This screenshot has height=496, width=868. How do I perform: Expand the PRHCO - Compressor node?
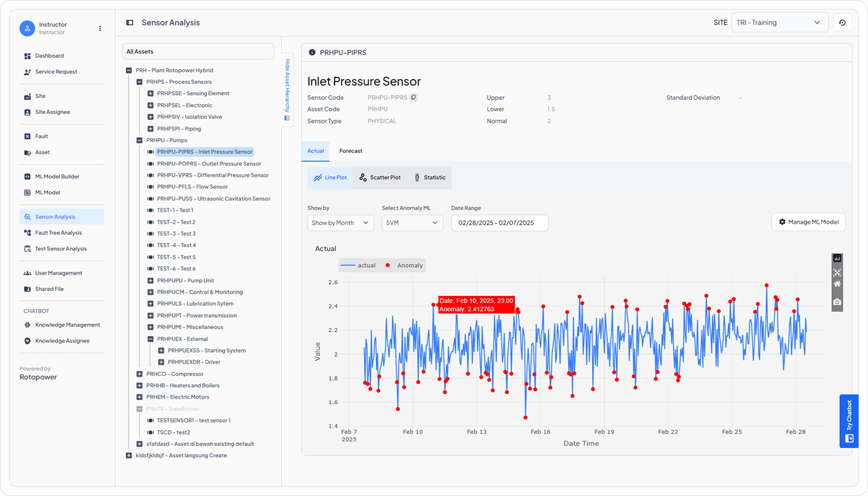140,374
